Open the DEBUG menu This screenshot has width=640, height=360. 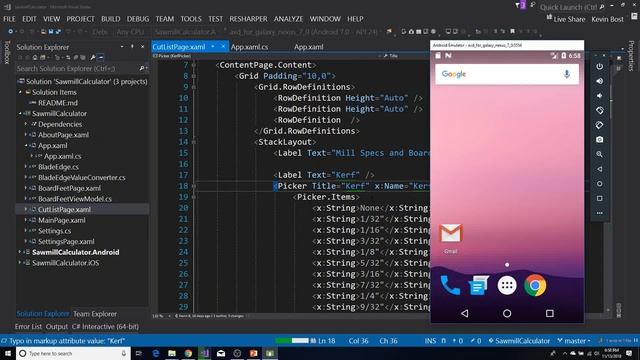pos(138,19)
